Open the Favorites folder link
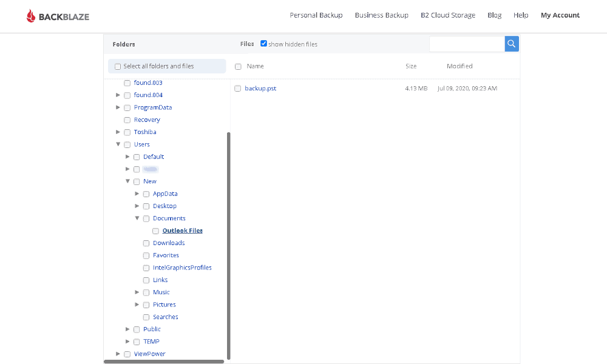 pyautogui.click(x=166, y=255)
